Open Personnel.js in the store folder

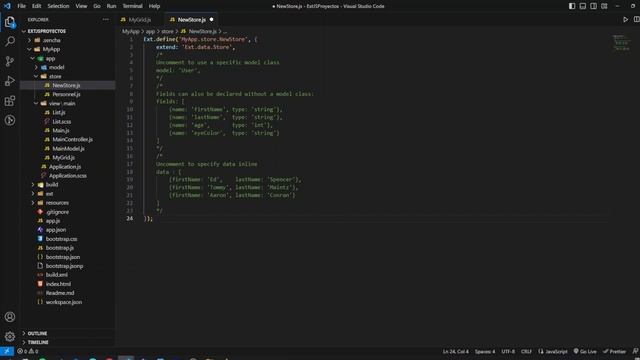(x=66, y=94)
